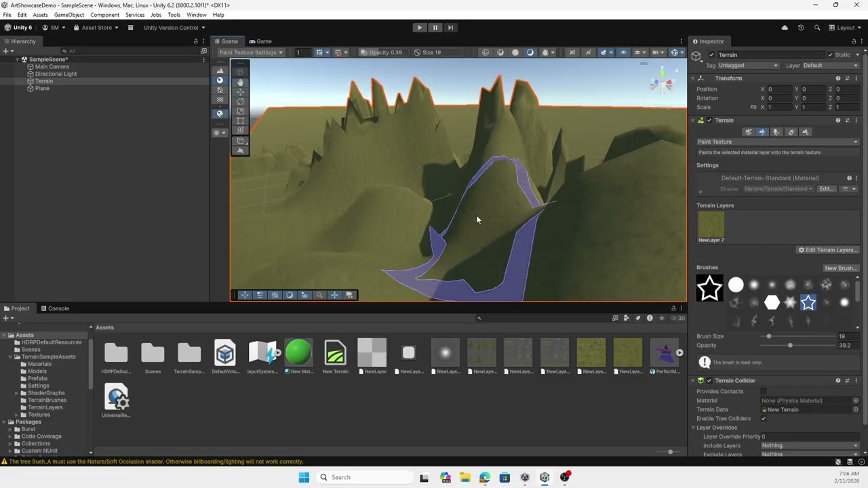Viewport: 868px width, 488px height.
Task: Select Paint Details tool icon in Inspector
Action: (x=791, y=132)
